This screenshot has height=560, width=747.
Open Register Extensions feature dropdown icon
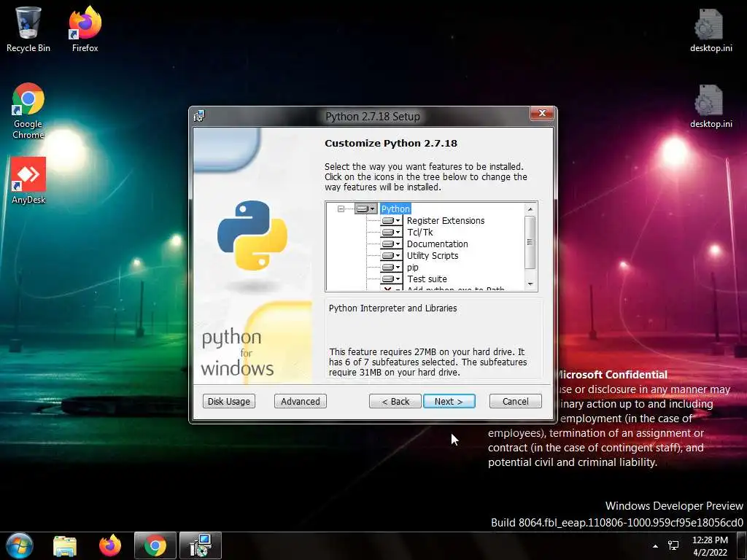point(391,220)
